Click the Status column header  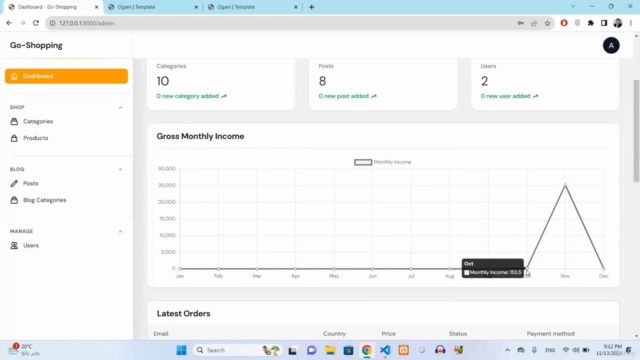[x=458, y=333]
